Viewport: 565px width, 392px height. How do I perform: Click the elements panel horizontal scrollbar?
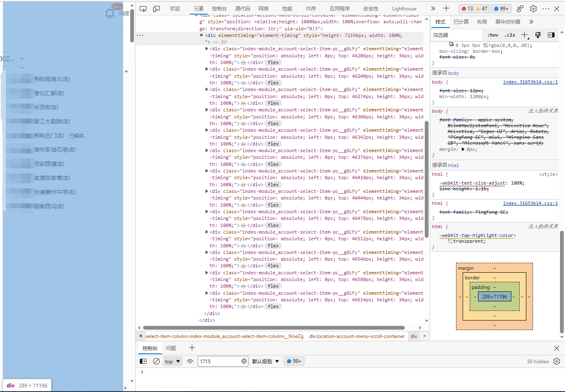274,328
